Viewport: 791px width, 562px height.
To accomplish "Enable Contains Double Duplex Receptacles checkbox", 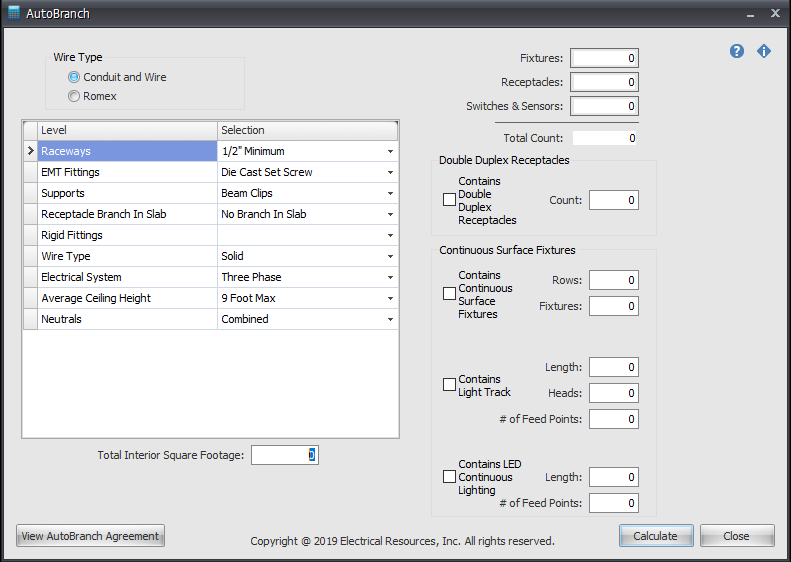I will coord(449,200).
